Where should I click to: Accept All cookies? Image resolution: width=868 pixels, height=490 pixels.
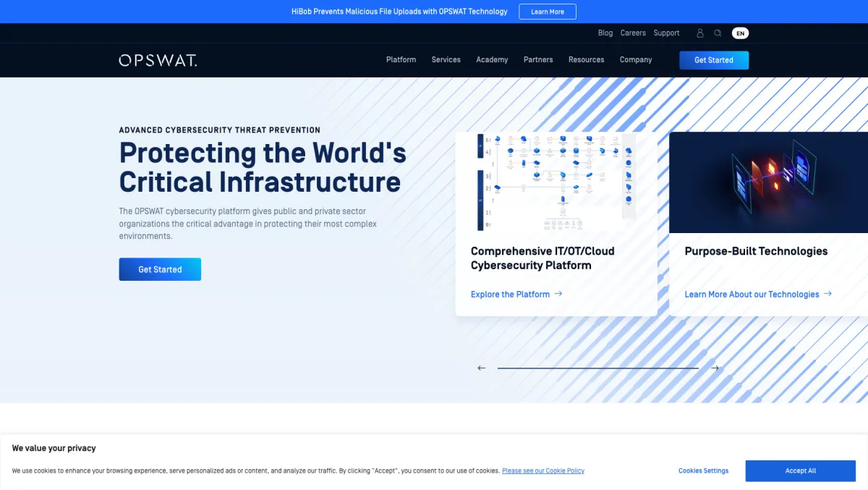[x=801, y=470]
